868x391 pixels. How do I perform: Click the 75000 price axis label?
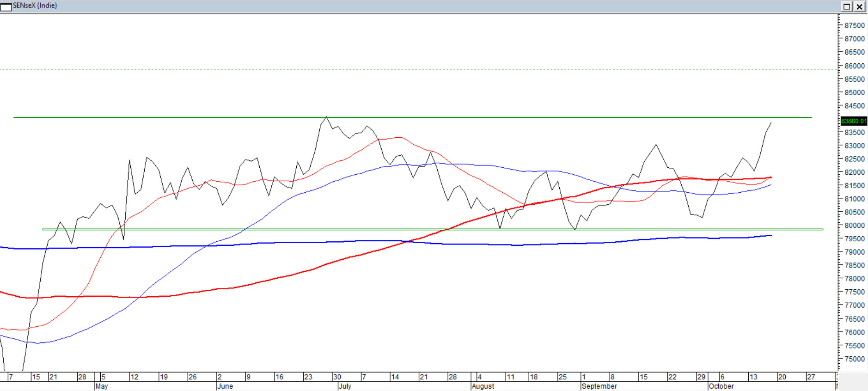[x=854, y=359]
